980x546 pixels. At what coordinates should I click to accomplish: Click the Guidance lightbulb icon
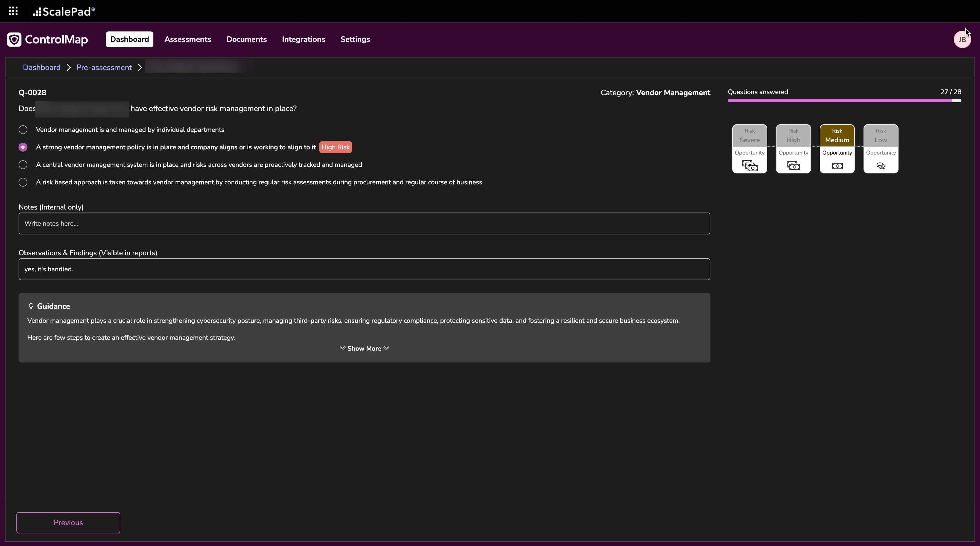pos(31,306)
